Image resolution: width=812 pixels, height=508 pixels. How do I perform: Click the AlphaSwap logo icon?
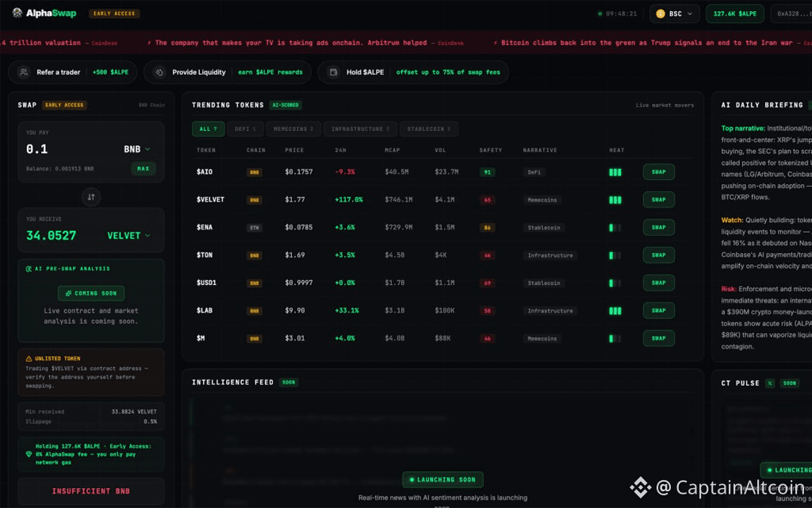click(17, 13)
